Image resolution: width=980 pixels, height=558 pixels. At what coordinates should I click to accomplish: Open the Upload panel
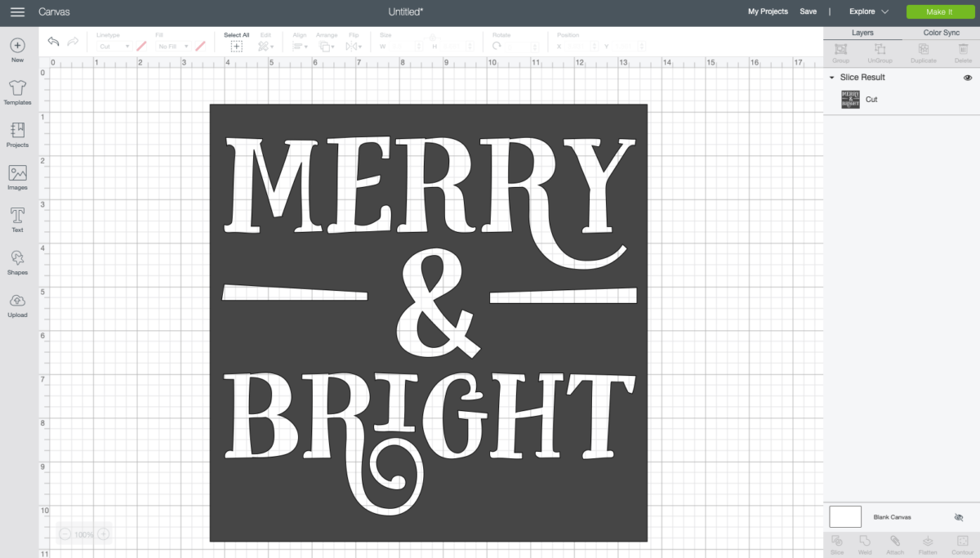[17, 305]
